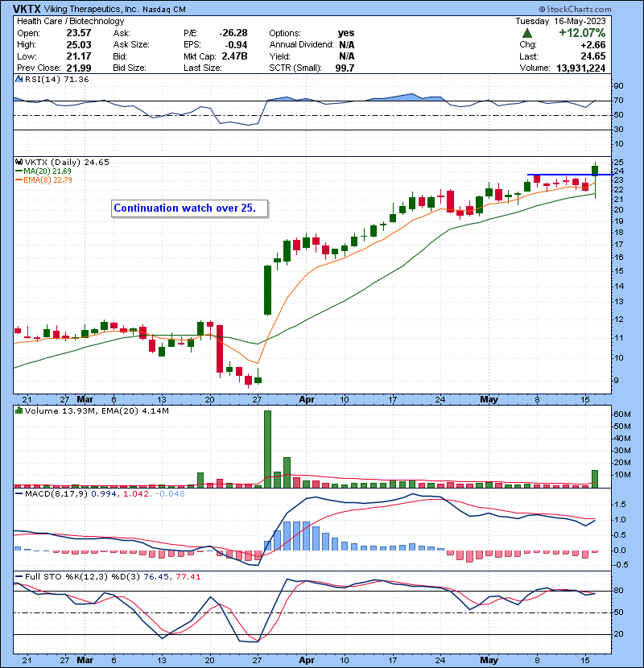Click the Viking Therapeutics, Inc. company name

click(x=91, y=9)
